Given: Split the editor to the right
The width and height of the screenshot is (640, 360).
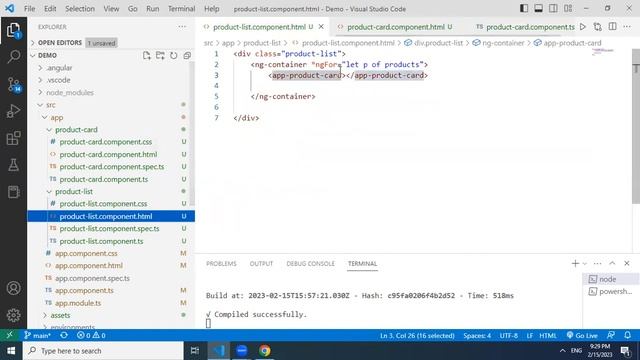Looking at the screenshot, I should [613, 27].
